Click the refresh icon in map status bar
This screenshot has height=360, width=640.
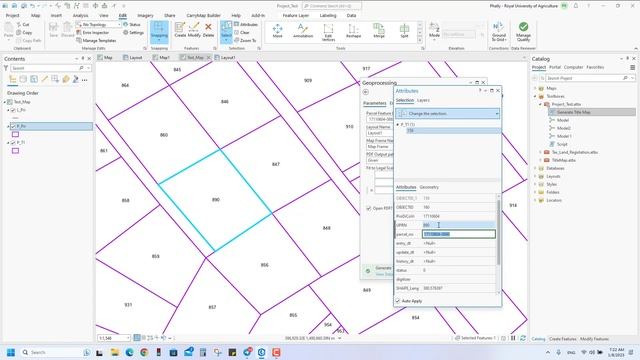click(x=523, y=338)
